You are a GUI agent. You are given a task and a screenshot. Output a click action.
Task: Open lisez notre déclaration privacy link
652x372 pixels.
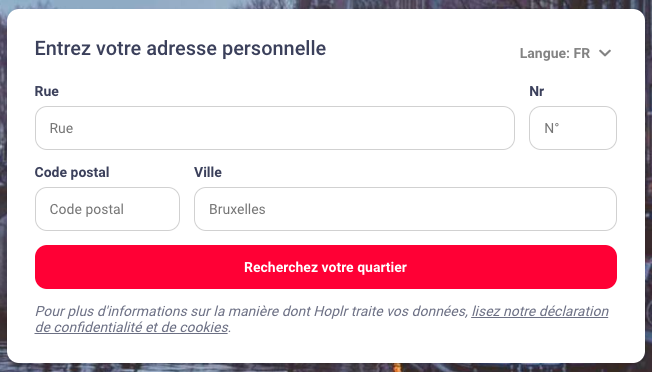coord(540,311)
